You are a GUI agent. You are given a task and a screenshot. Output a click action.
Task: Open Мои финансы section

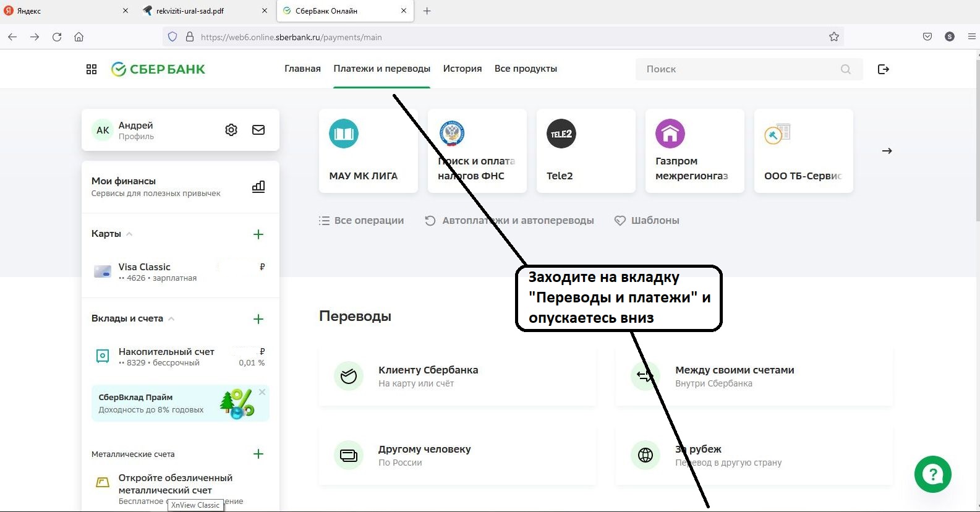click(x=181, y=187)
